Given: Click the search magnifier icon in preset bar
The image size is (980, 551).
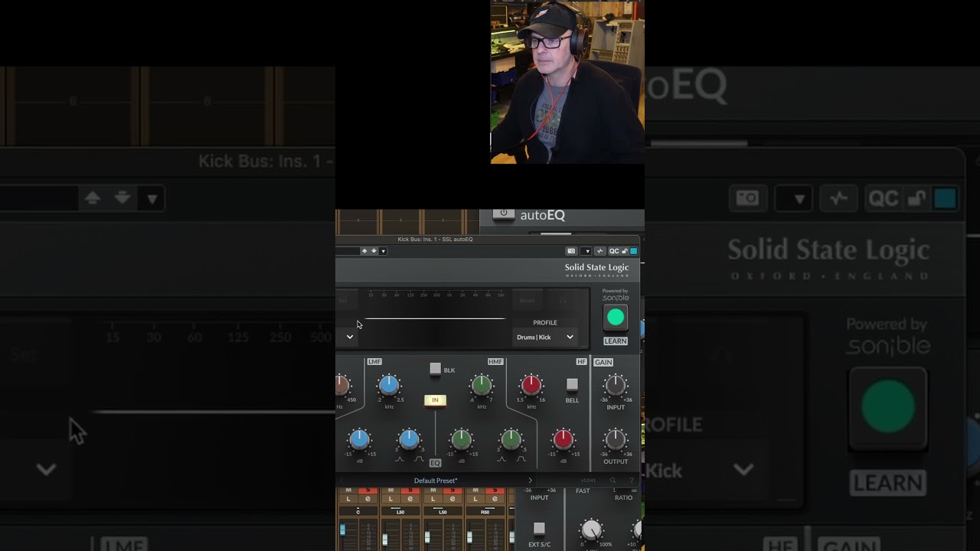Looking at the screenshot, I should (612, 481).
